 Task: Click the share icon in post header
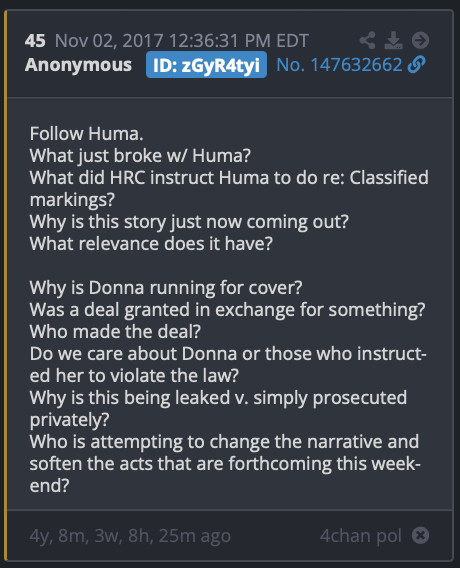[x=367, y=40]
